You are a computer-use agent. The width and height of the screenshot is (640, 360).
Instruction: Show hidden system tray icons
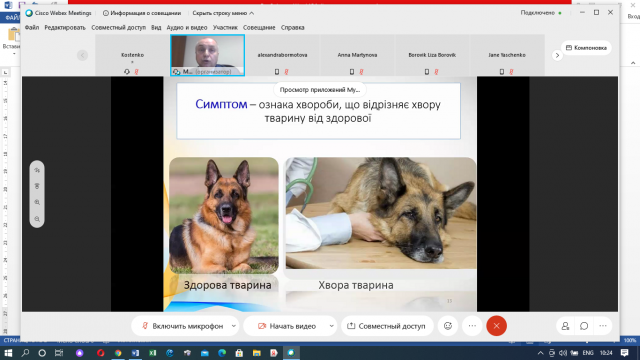point(540,353)
